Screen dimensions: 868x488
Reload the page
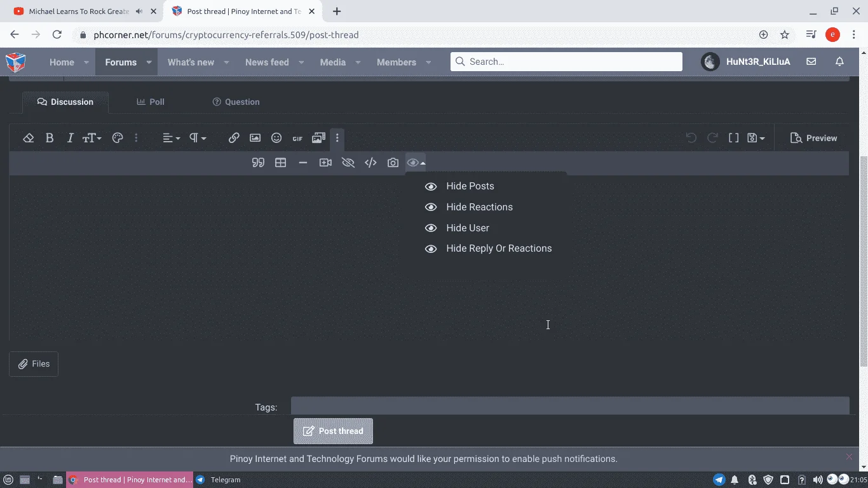pyautogui.click(x=57, y=35)
